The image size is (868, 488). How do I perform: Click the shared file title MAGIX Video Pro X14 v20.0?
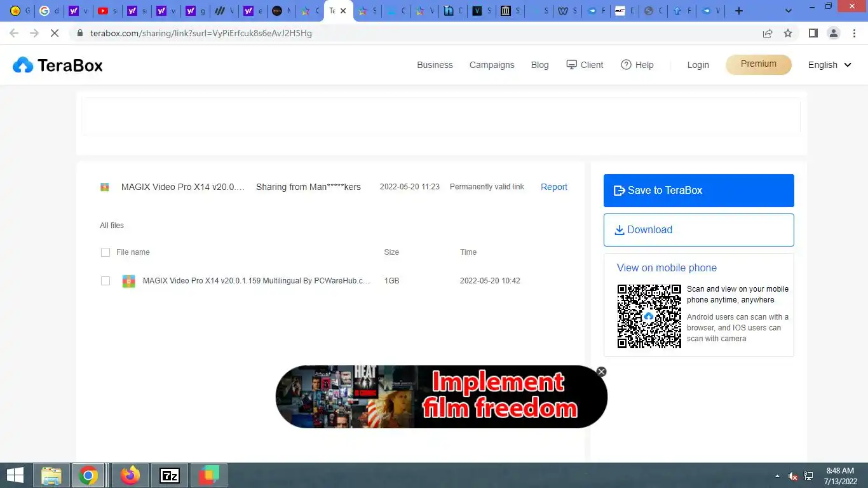point(183,187)
